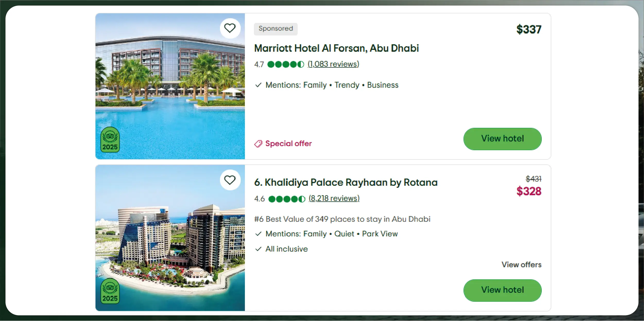Click the Khalidiya 4.6 rating bubbles
Viewport: 644px width, 321px height.
287,199
